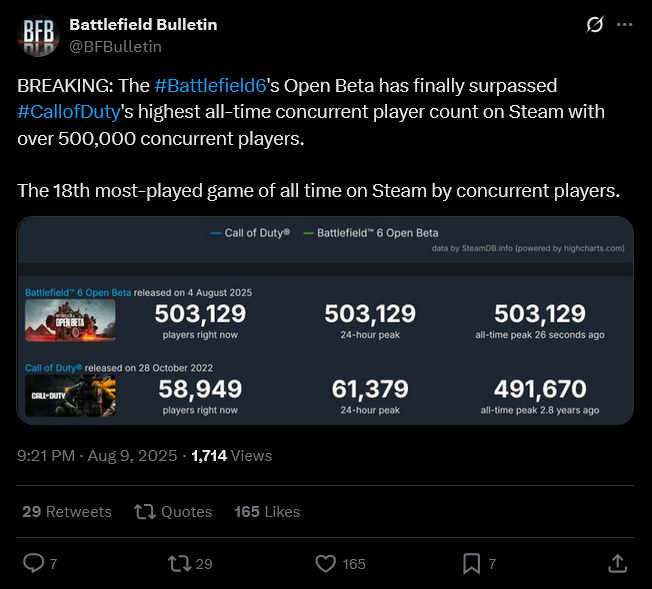Open the share upload icon
This screenshot has height=589, width=652.
coord(617,564)
